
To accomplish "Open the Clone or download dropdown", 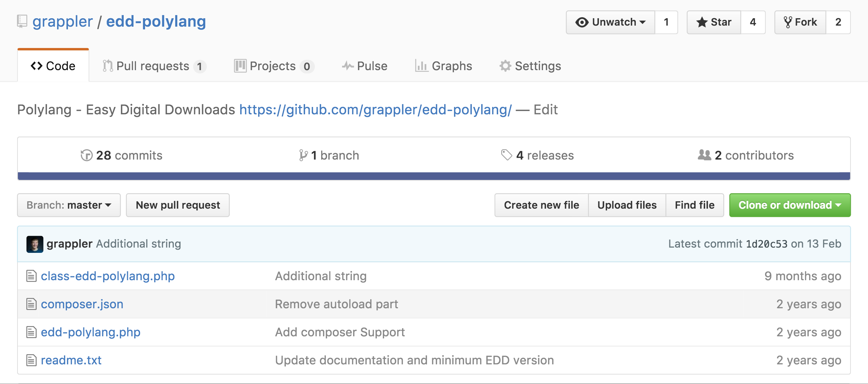I will 790,205.
